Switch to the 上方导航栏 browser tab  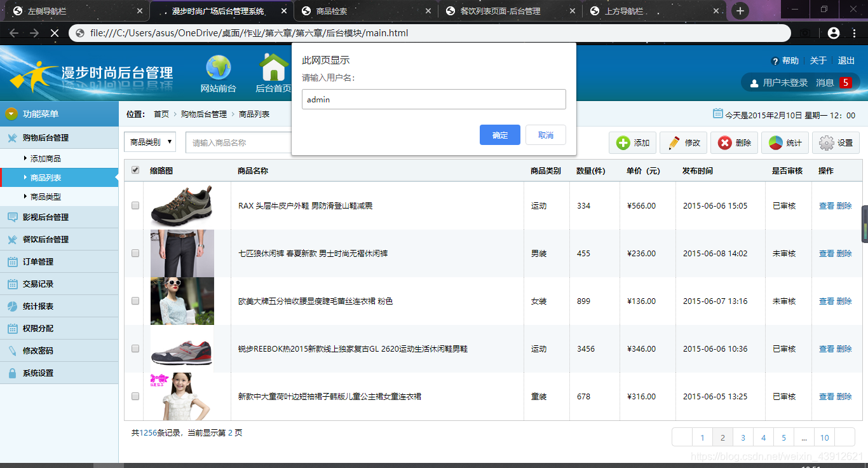[x=654, y=11]
